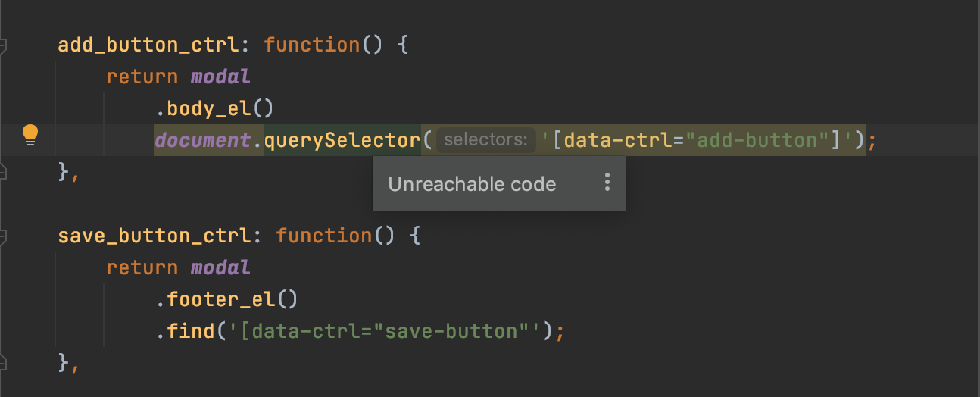980x397 pixels.
Task: Click 'return' keyword in save_button_ctrl
Action: coord(142,267)
